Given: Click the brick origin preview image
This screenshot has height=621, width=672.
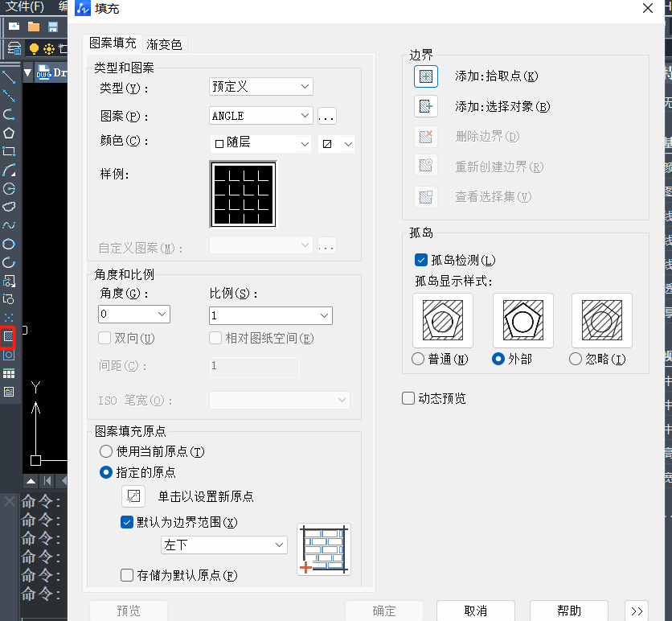Looking at the screenshot, I should (x=324, y=549).
